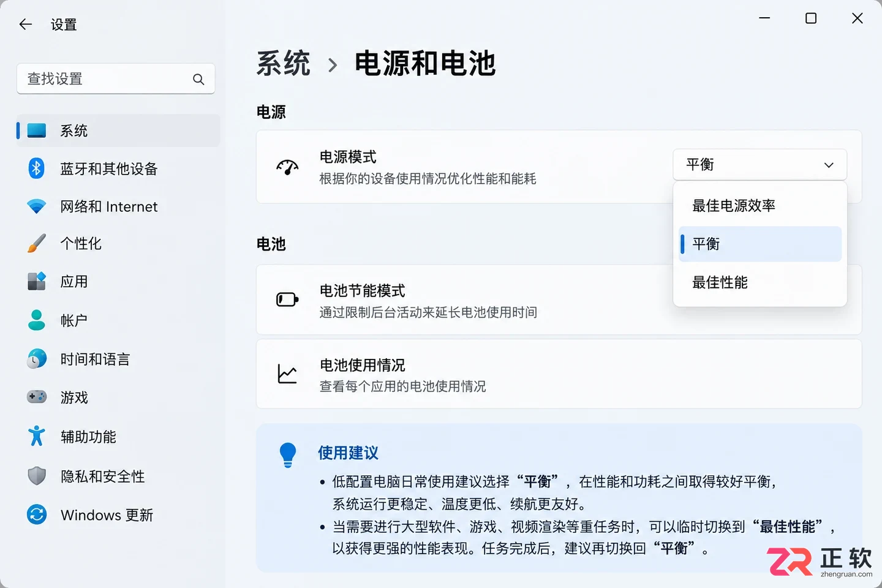882x588 pixels.
Task: Click the 应用 apps icon
Action: (37, 282)
